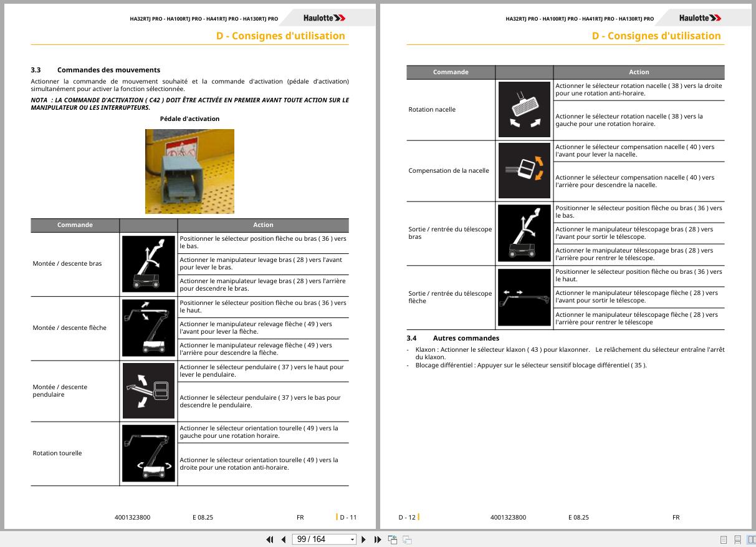This screenshot has width=756, height=547.
Task: Go to the previous page
Action: tap(284, 540)
